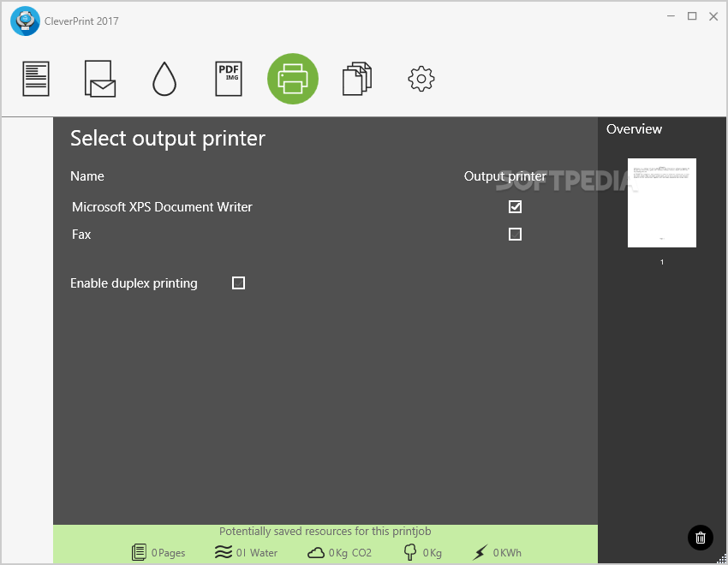
Task: Check the Fax output printer checkbox
Action: [x=515, y=234]
